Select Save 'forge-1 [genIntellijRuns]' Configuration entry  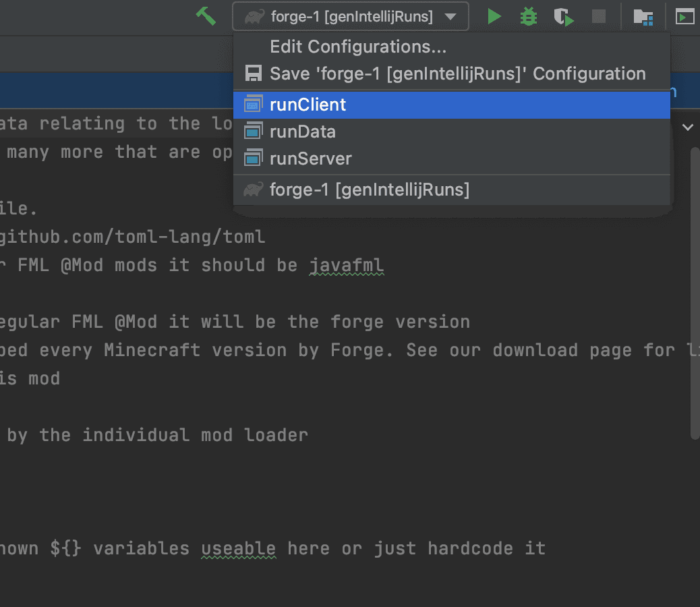(451, 74)
